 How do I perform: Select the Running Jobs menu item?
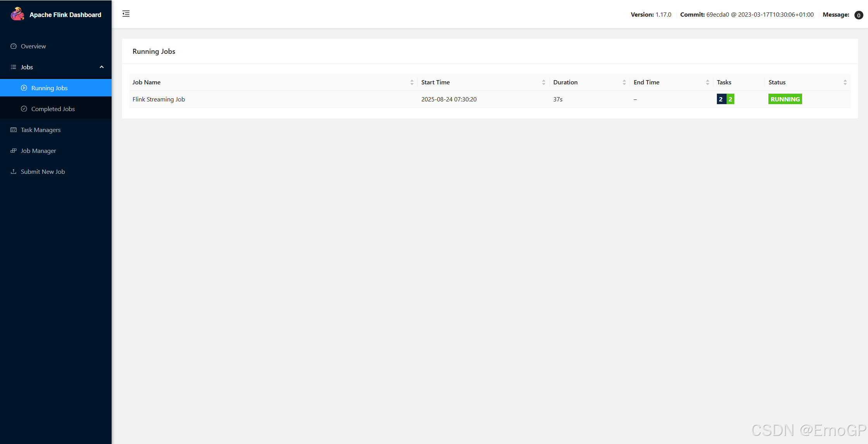point(56,88)
